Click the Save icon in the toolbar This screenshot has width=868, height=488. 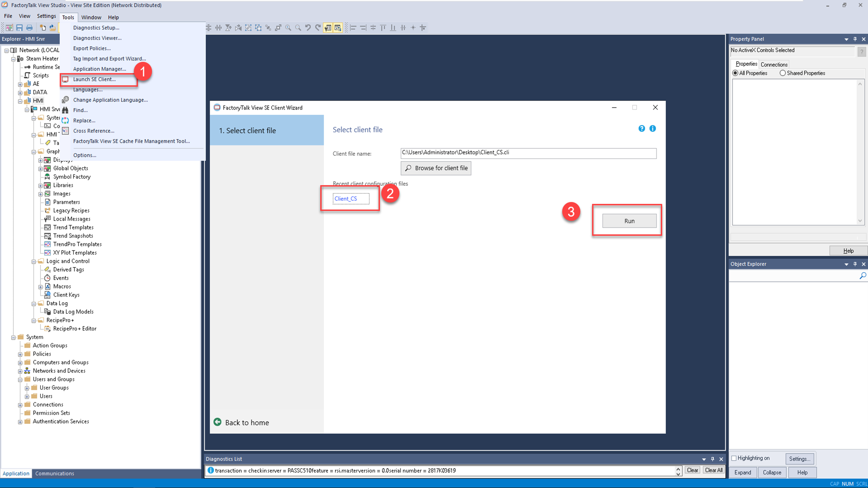(x=19, y=27)
